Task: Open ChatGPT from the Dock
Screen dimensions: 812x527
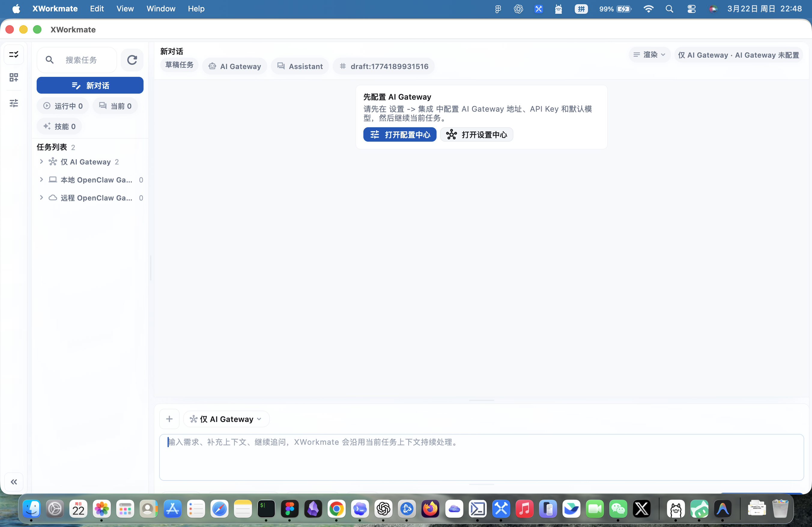Action: point(383,509)
